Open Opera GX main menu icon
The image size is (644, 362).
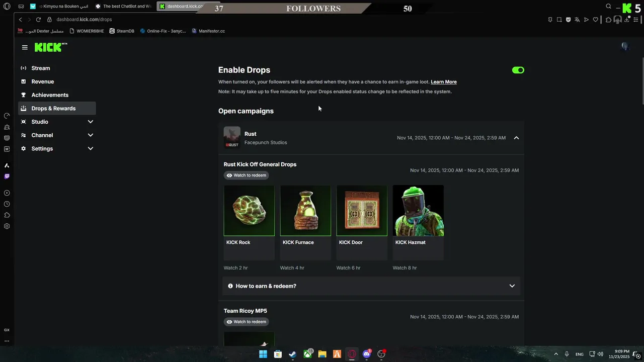(x=7, y=7)
